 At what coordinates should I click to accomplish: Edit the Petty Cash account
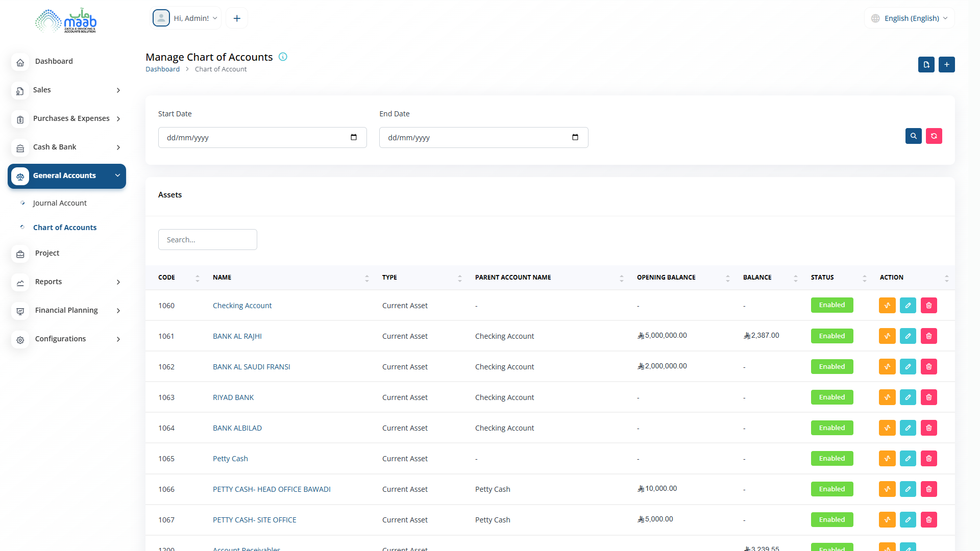coord(908,459)
